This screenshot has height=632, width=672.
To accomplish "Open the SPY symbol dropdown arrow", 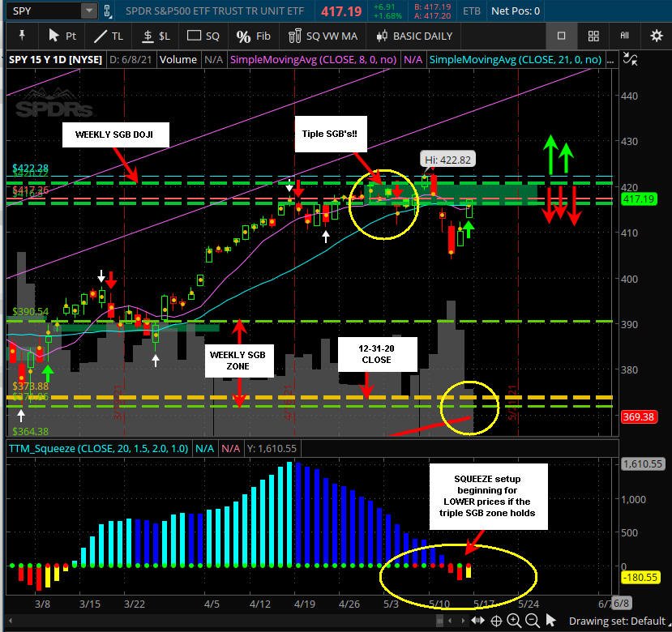I will pyautogui.click(x=88, y=11).
